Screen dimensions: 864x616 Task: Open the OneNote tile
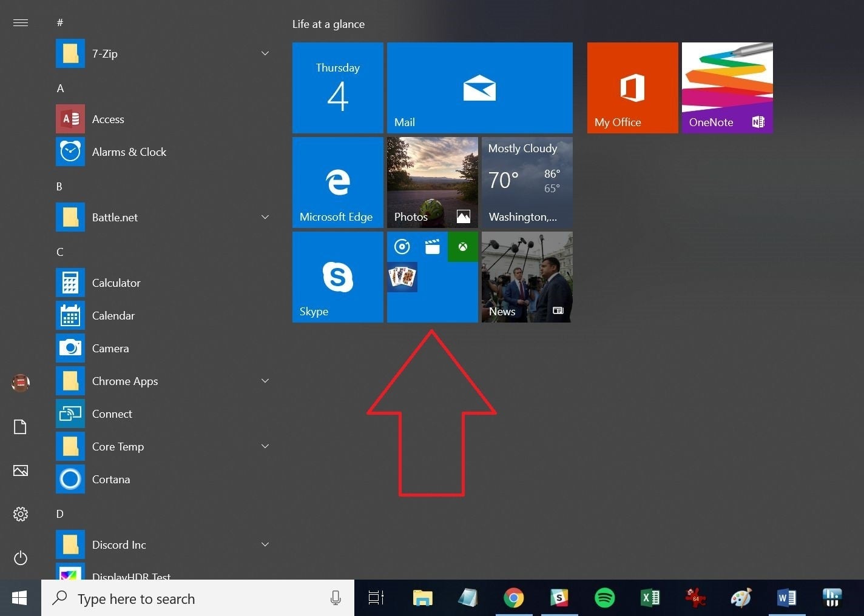[727, 88]
